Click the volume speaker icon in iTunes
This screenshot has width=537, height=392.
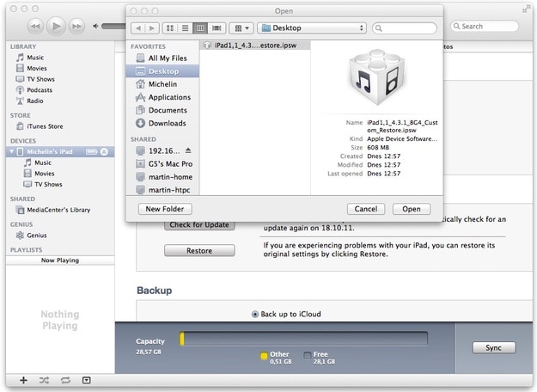[x=95, y=26]
